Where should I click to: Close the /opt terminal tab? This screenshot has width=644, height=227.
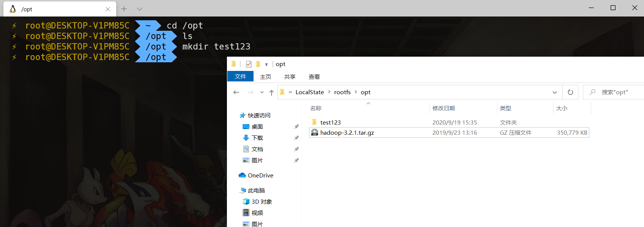(x=108, y=9)
